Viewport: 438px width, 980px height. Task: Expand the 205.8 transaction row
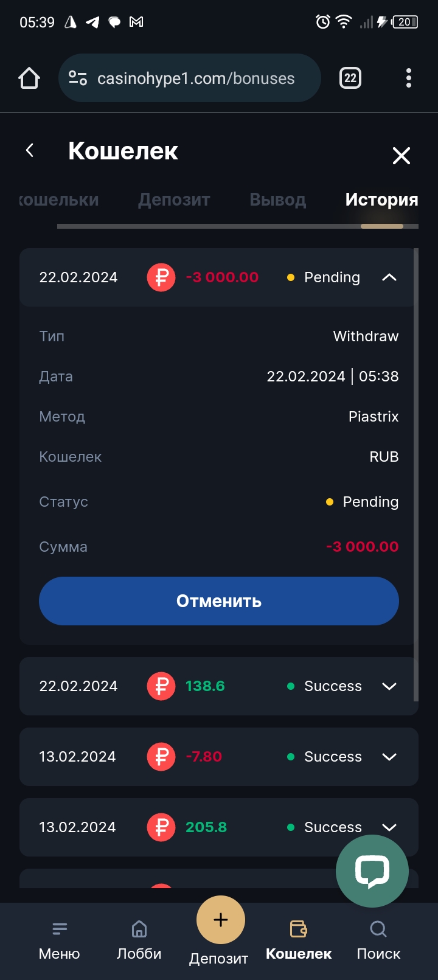pyautogui.click(x=389, y=827)
